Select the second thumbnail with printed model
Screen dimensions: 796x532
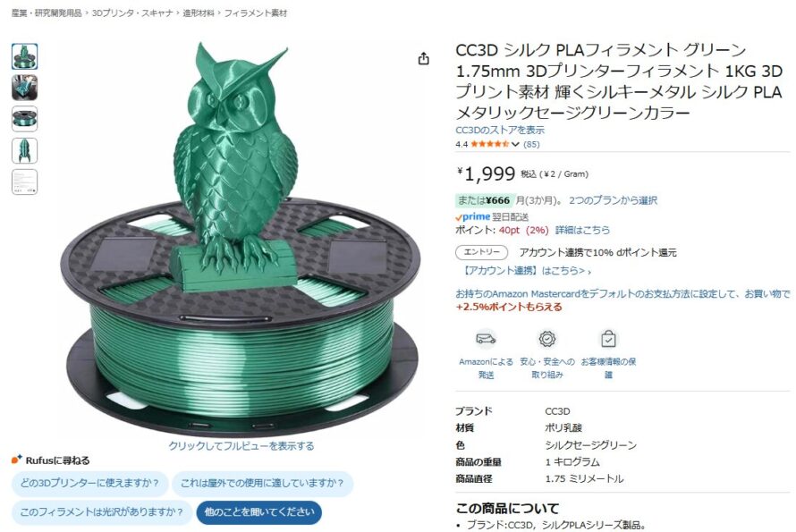tap(24, 88)
